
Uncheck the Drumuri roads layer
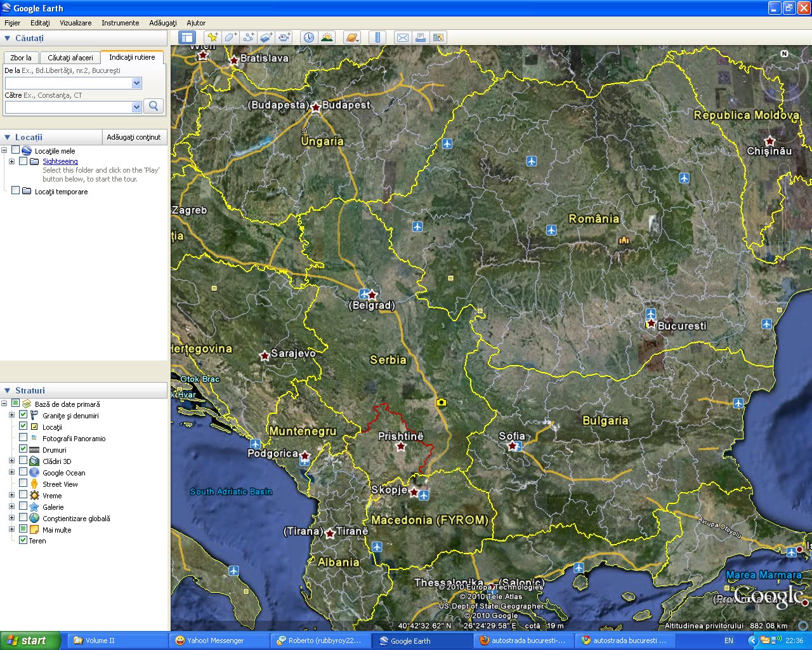[23, 449]
